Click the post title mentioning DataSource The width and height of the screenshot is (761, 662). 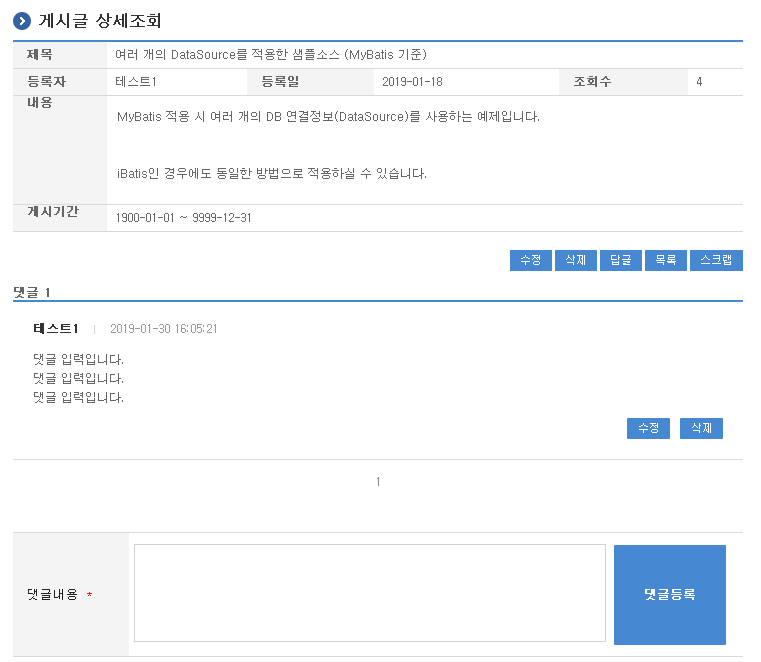pos(271,55)
